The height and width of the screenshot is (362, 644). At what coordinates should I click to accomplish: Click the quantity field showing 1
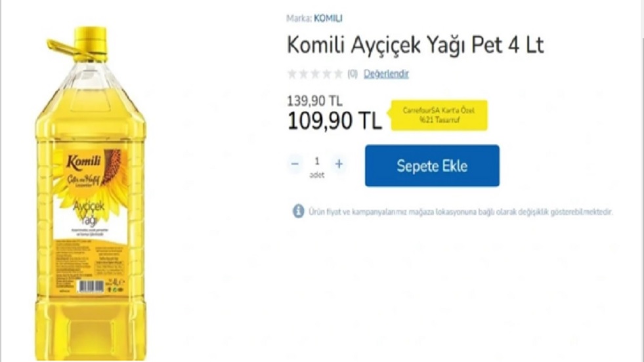click(316, 161)
